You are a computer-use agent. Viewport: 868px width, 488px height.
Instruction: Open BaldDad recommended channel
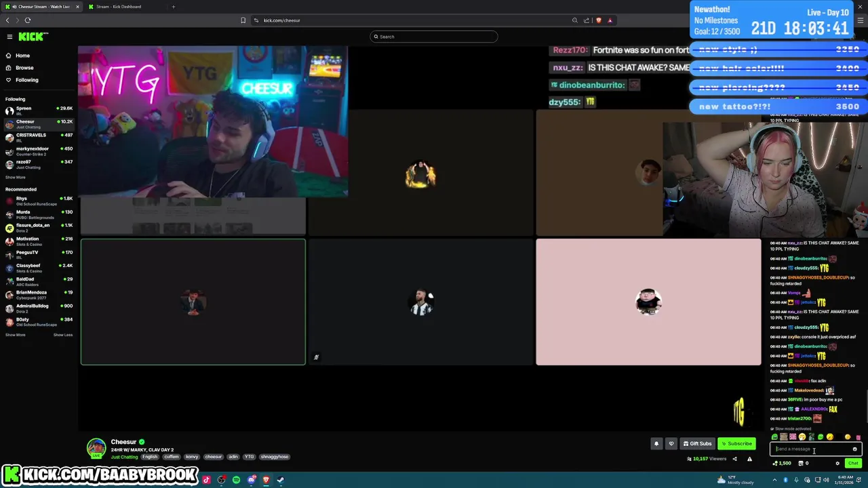pyautogui.click(x=39, y=281)
